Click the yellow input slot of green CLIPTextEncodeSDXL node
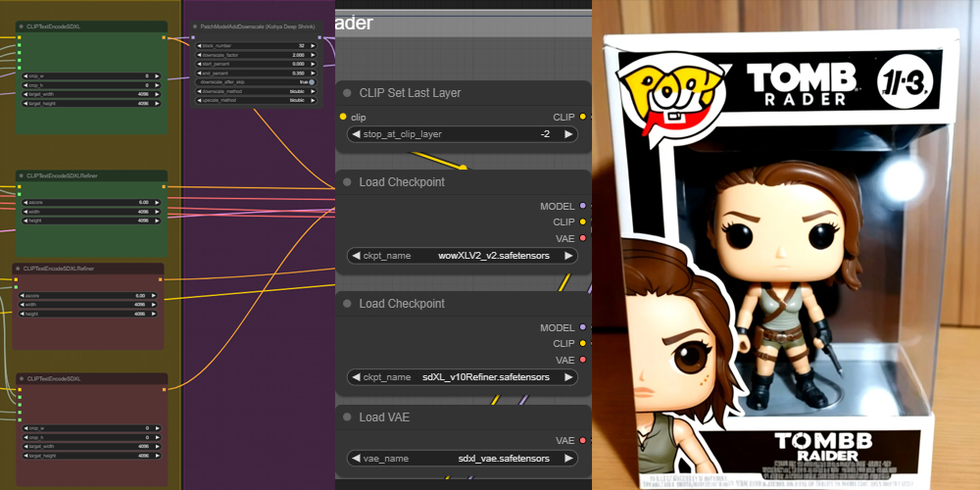Screen dimensions: 980x490 (20, 37)
